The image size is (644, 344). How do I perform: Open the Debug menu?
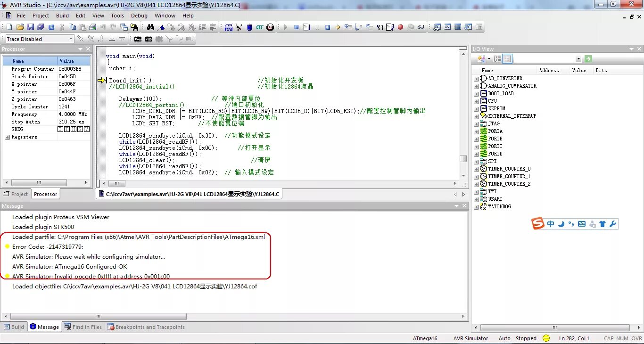pyautogui.click(x=139, y=16)
